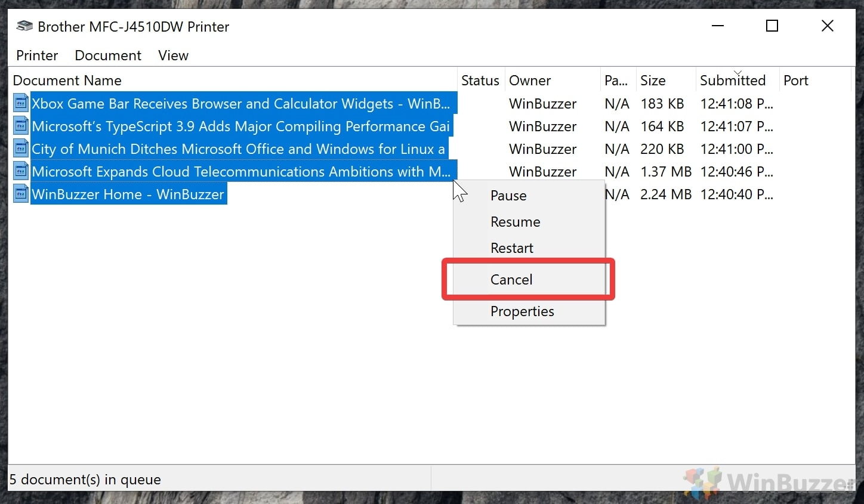Maximize the printer queue window
This screenshot has height=504, width=864.
772,26
